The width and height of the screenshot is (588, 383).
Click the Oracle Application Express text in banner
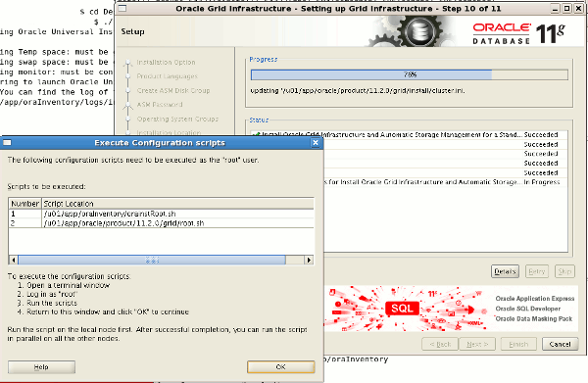click(535, 299)
